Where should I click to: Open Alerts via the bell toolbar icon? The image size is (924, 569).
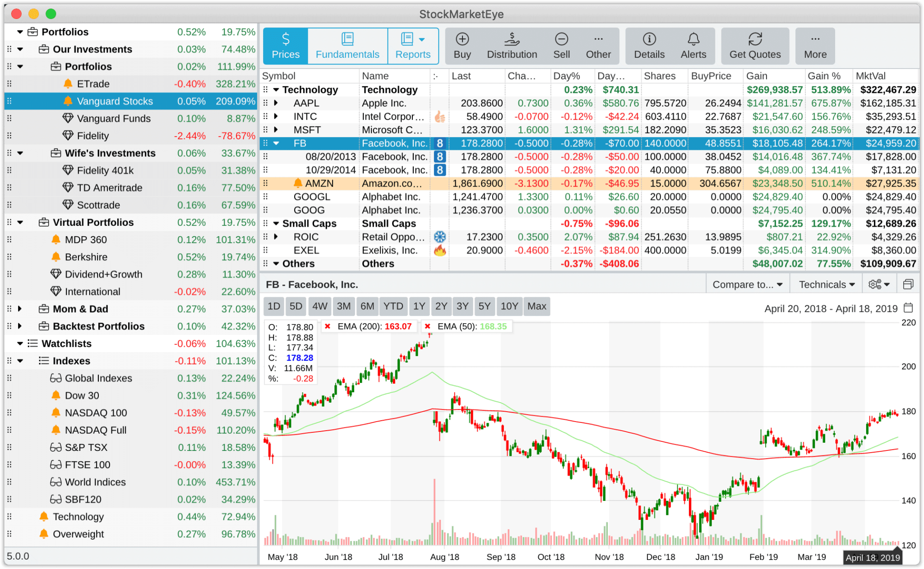pyautogui.click(x=693, y=45)
